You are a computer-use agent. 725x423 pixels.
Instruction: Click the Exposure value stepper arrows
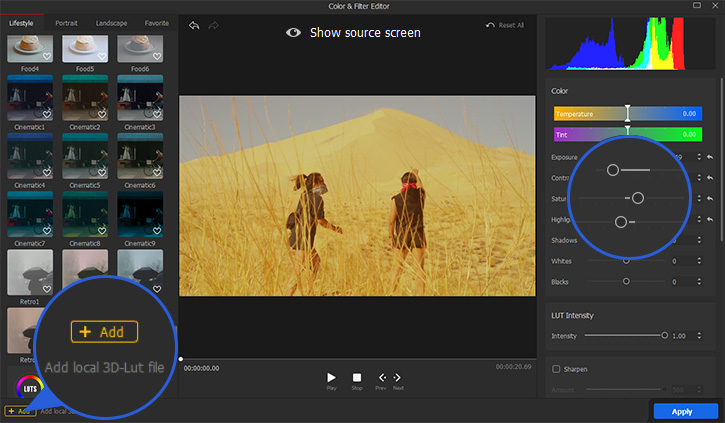pos(697,157)
